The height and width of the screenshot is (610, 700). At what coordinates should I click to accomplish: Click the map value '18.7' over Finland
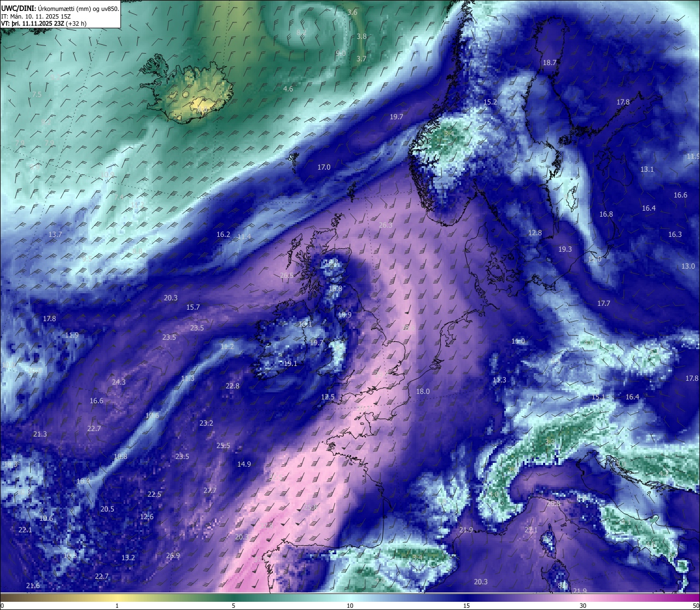[x=550, y=62]
